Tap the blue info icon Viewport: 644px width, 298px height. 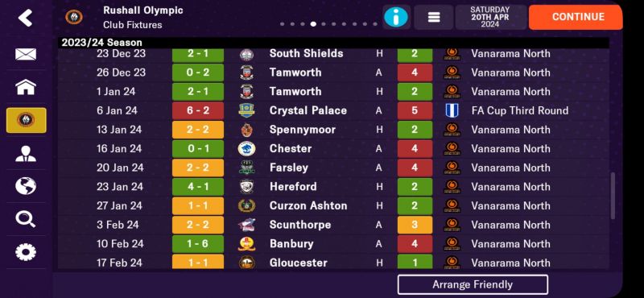396,17
